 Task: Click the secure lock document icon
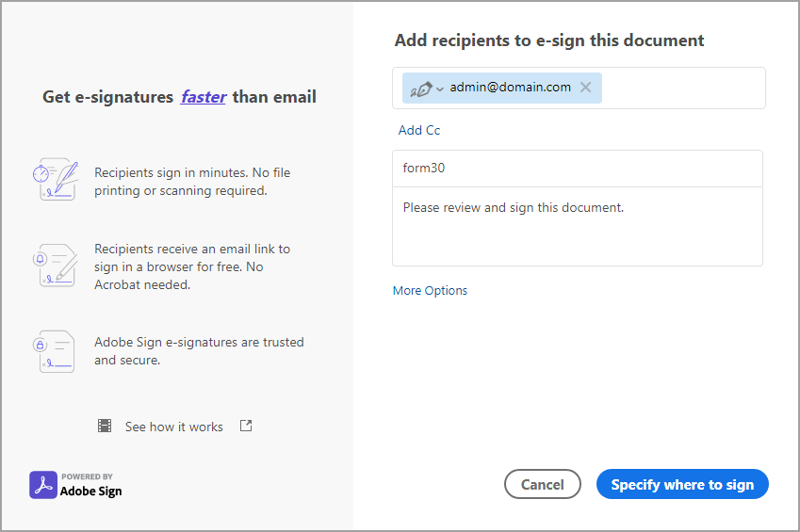54,351
